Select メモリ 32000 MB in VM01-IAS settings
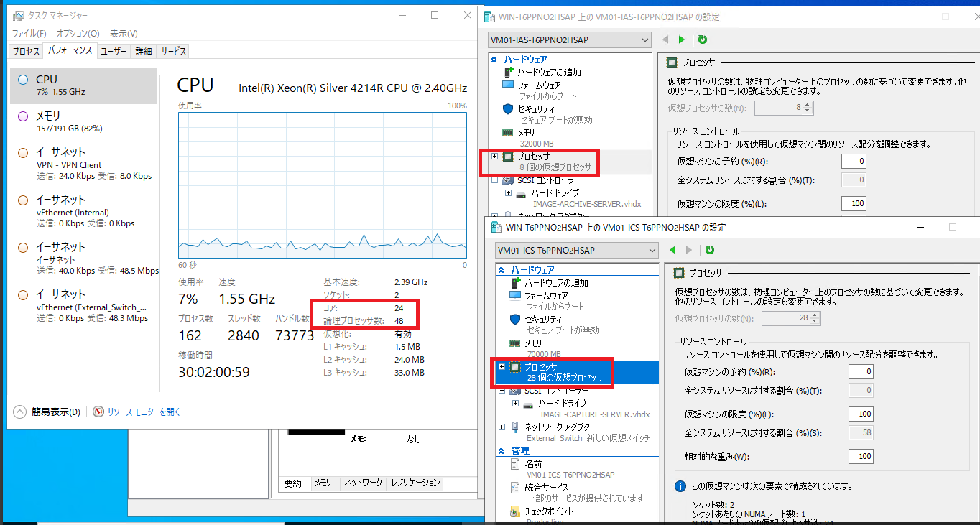The image size is (980, 525). click(x=527, y=138)
